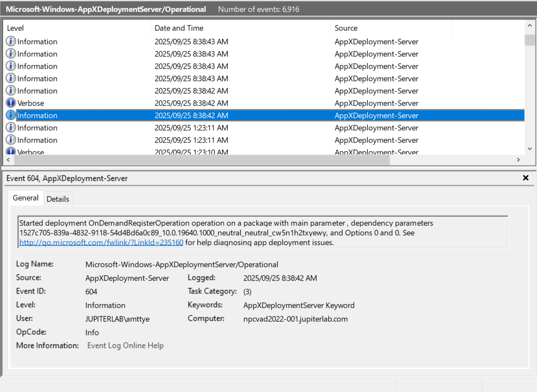Click the Information level icon on the first event row
This screenshot has width=537, height=392.
click(x=10, y=41)
